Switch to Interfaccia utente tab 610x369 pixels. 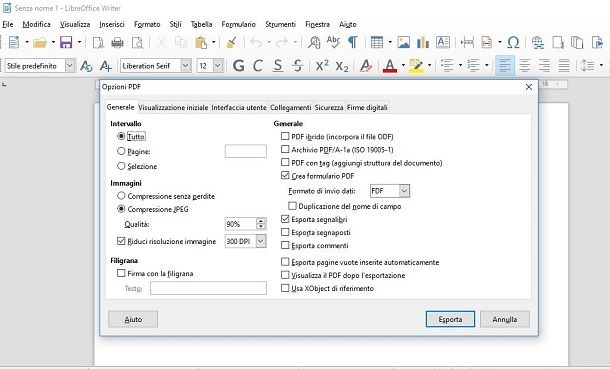[239, 107]
